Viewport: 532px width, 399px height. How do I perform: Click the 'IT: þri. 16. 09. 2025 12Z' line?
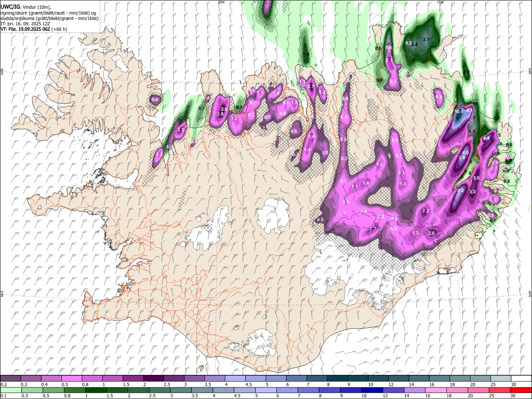point(26,24)
